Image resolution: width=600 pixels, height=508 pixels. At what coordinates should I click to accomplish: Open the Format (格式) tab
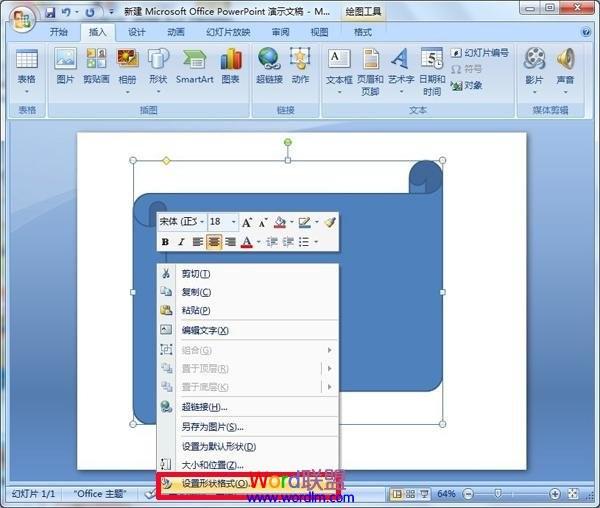tap(363, 32)
